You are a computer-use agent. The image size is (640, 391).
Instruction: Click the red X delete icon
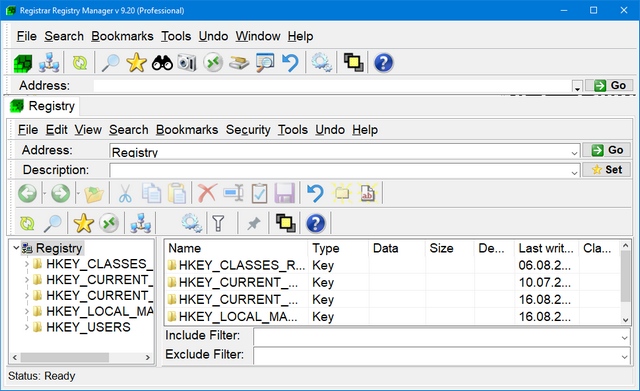pos(207,193)
